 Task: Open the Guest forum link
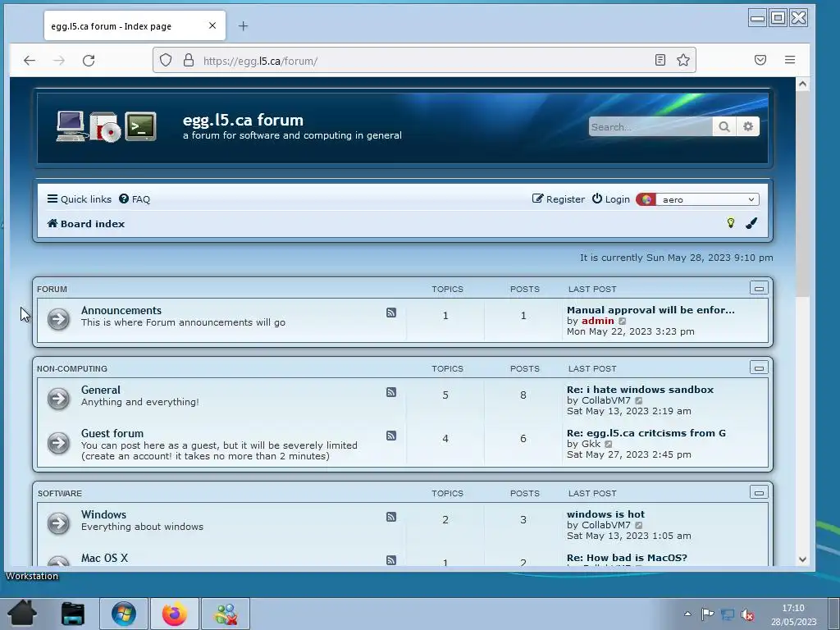point(112,433)
